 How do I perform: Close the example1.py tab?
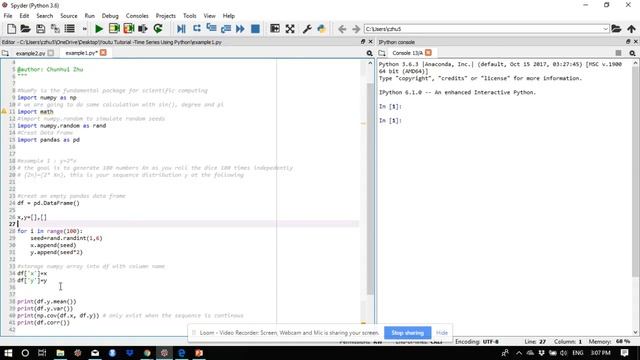[x=103, y=53]
